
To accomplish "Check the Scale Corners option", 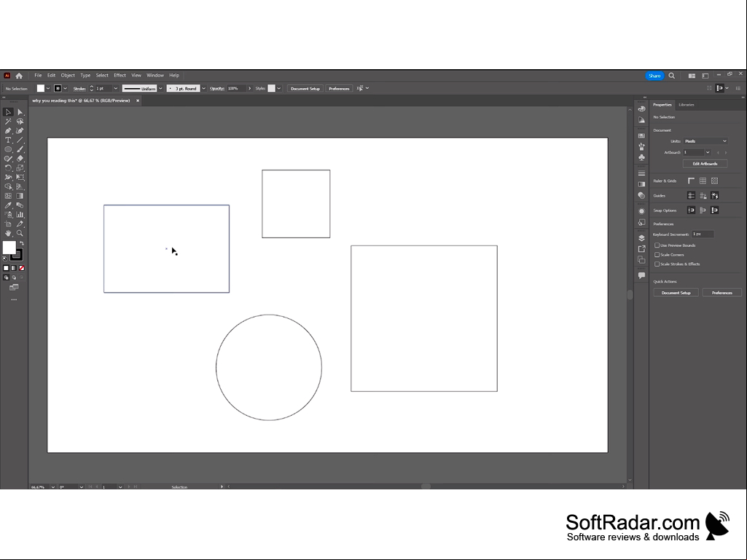I will click(x=657, y=255).
